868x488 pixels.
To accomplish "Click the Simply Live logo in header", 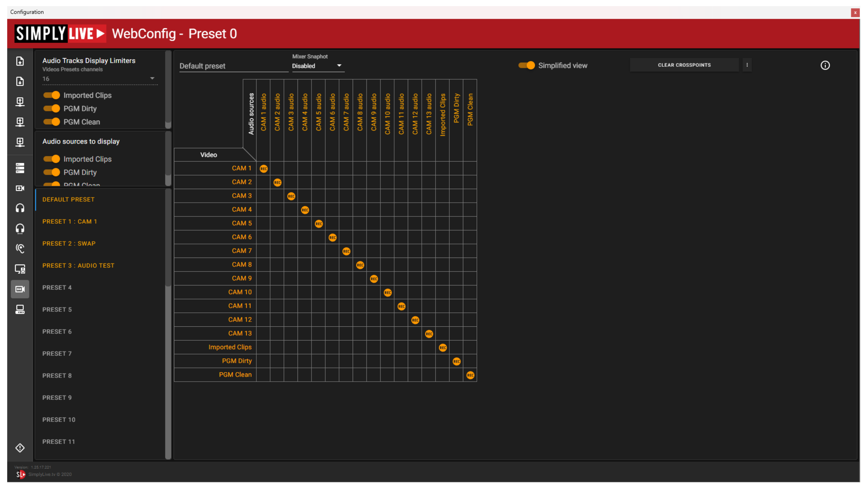I will point(60,33).
